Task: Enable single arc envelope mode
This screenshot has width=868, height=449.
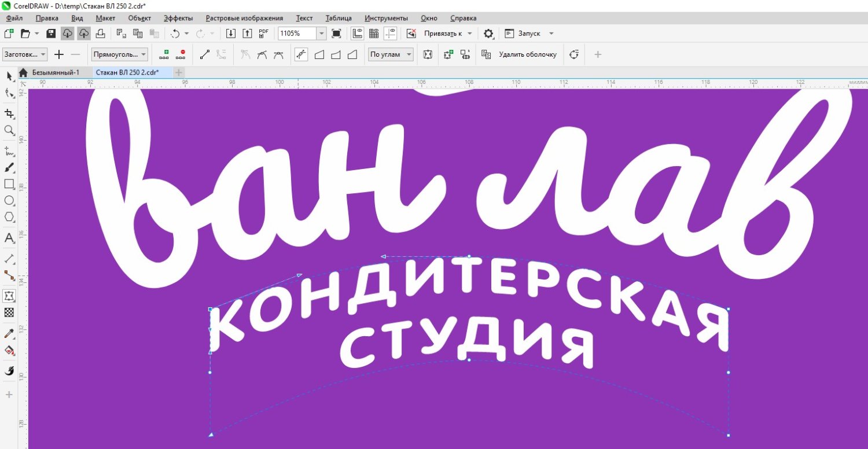Action: tap(335, 54)
